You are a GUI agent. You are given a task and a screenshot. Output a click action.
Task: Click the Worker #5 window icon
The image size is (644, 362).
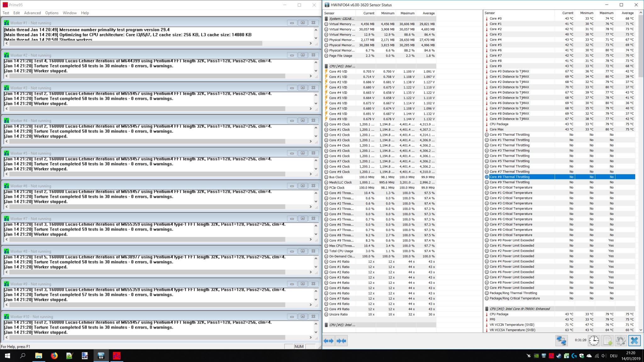pyautogui.click(x=6, y=153)
